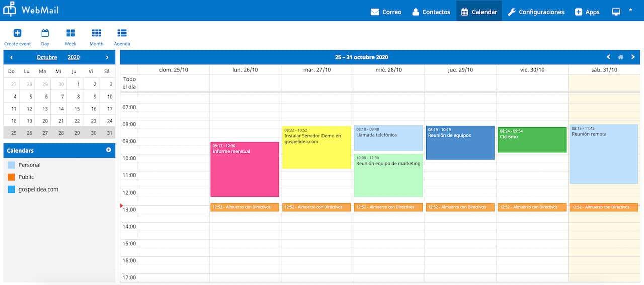Click the monitor display icon in header
The width and height of the screenshot is (644, 285).
coord(616,12)
